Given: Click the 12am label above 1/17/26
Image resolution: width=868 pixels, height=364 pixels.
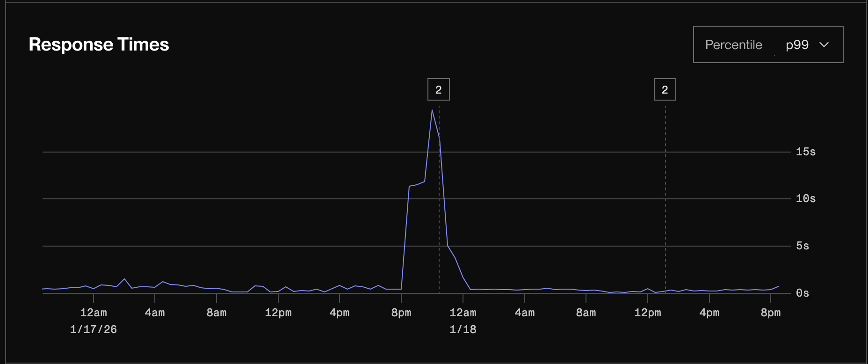Looking at the screenshot, I should tap(93, 313).
